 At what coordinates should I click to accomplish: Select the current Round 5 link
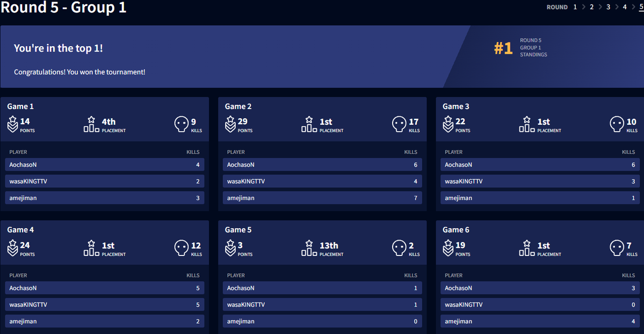point(641,7)
